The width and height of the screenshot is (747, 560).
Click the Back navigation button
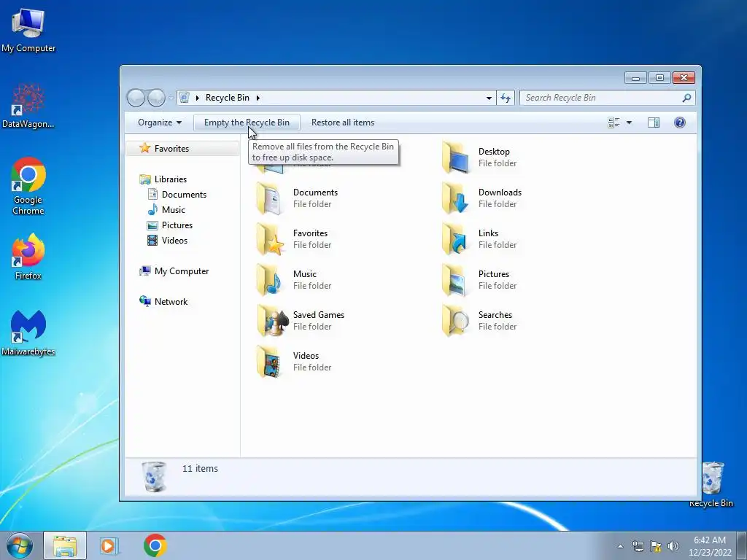pos(136,98)
